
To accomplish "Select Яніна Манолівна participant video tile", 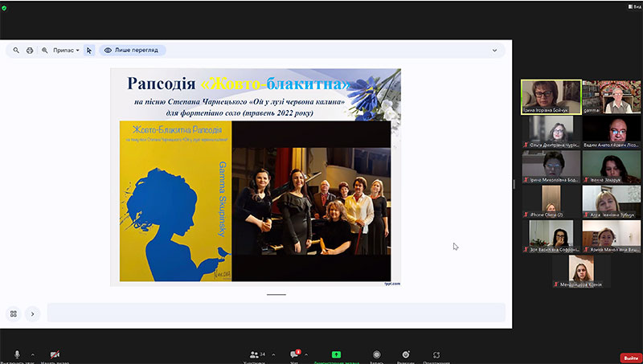I will (x=612, y=236).
